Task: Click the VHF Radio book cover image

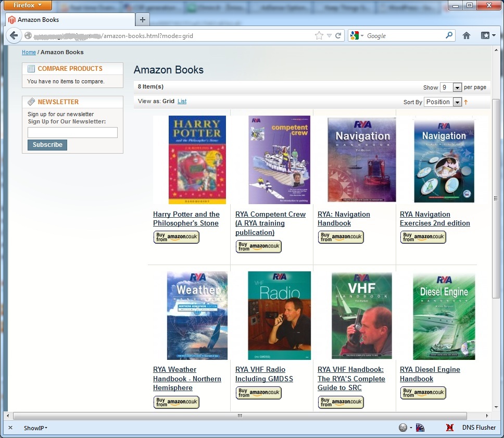Action: tap(279, 316)
